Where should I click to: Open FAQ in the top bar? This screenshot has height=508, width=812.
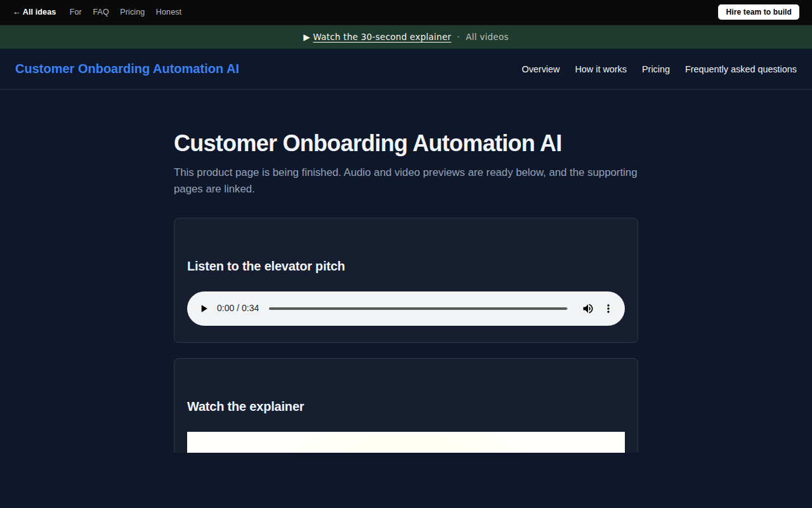click(101, 12)
